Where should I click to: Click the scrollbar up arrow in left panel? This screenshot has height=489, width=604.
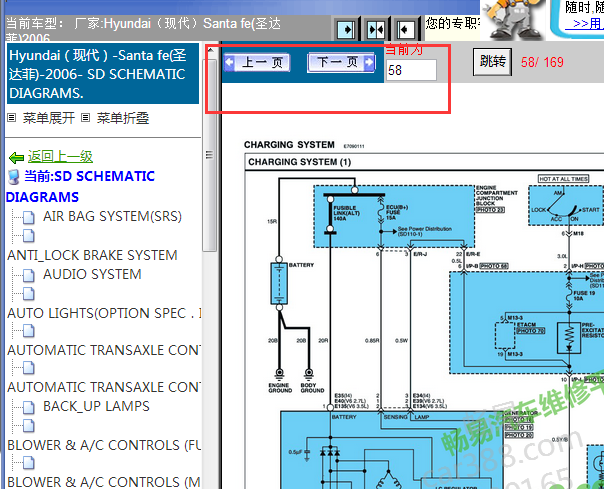pyautogui.click(x=210, y=50)
